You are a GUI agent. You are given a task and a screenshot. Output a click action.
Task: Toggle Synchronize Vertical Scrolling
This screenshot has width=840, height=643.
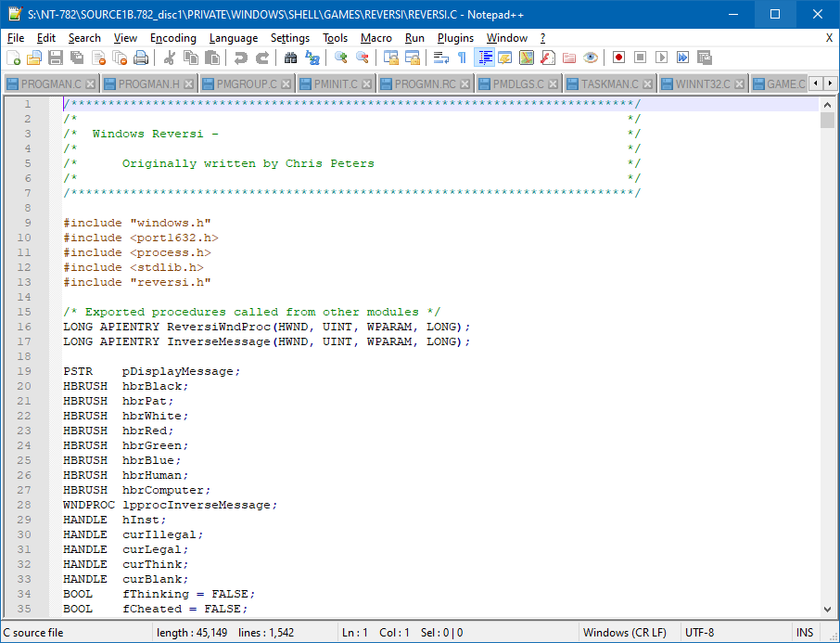click(390, 58)
